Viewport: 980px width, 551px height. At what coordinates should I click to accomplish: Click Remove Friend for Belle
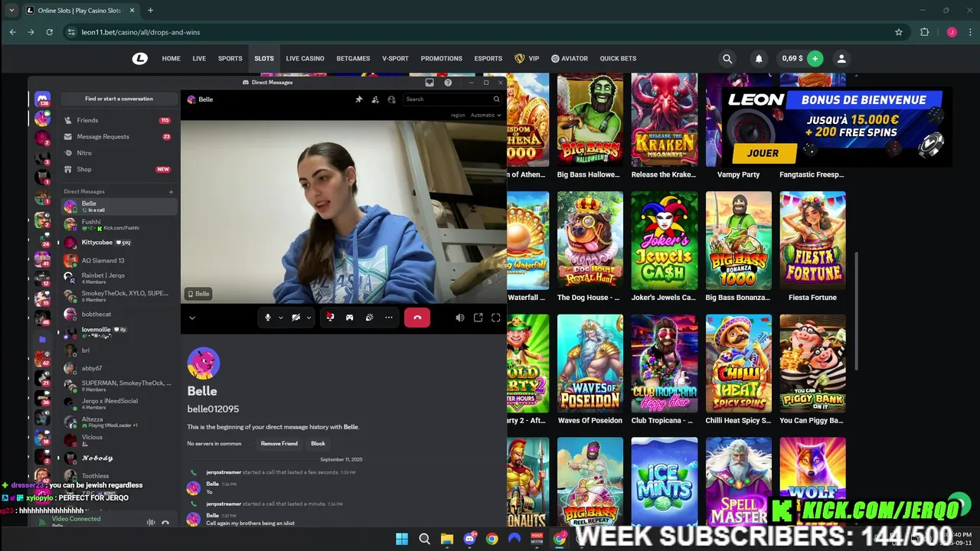[x=279, y=444]
